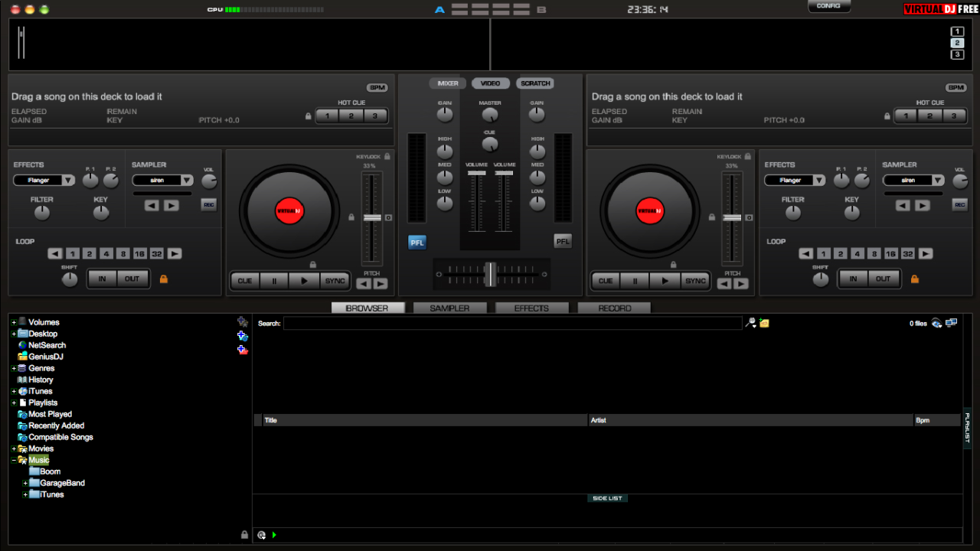Open the search options magnifier icon
980x551 pixels.
pos(751,322)
